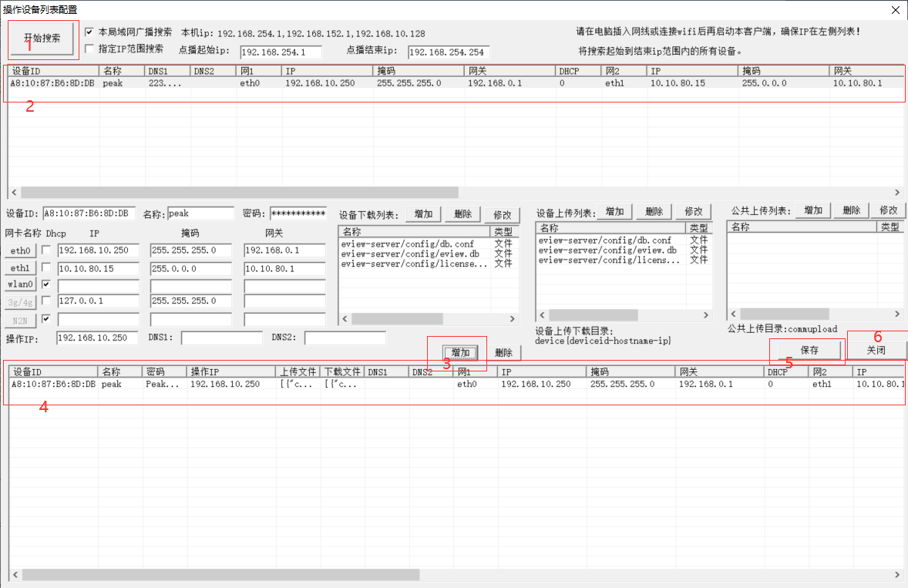Screen dimensions: 908x588
Task: Focus eth1 掩码 field 255.0.0.0
Action: (191, 269)
